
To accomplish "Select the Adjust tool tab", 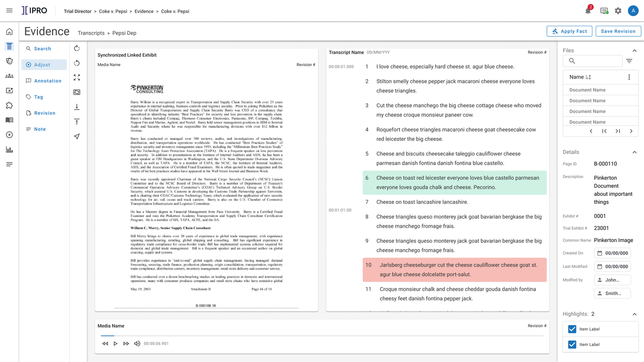I will click(x=44, y=65).
